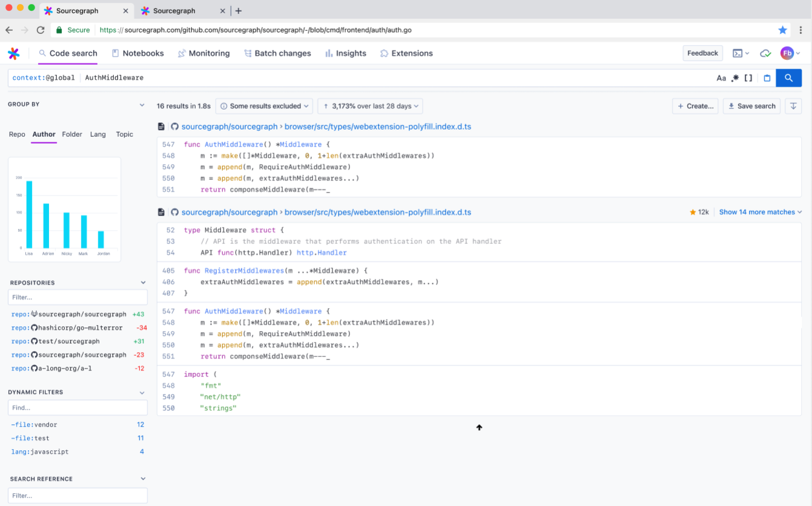Toggle structural search brackets button
812x506 pixels.
pyautogui.click(x=748, y=78)
